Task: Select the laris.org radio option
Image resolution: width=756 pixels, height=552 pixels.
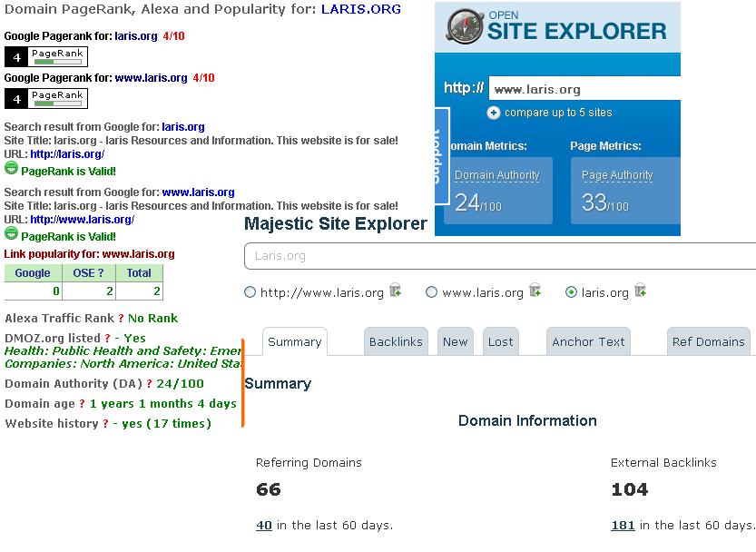Action: coord(571,292)
